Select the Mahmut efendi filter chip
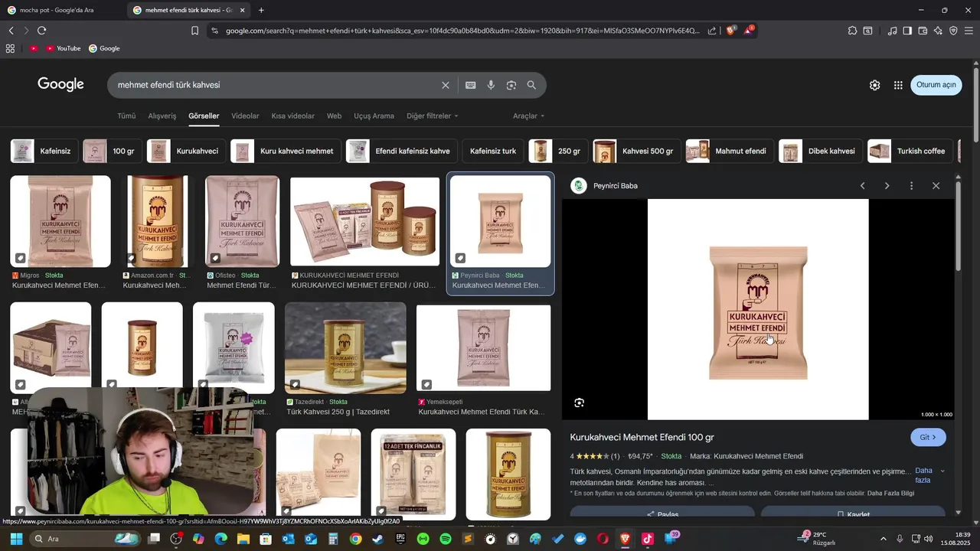 730,152
